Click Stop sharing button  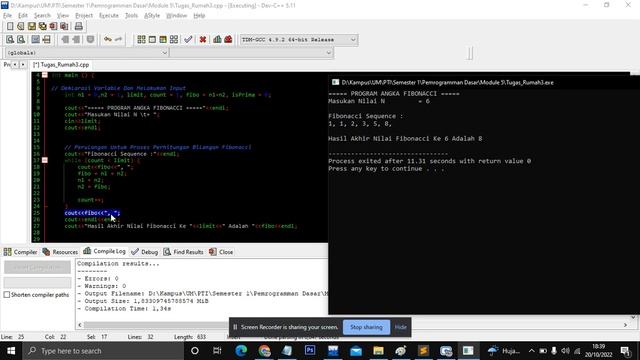(366, 327)
